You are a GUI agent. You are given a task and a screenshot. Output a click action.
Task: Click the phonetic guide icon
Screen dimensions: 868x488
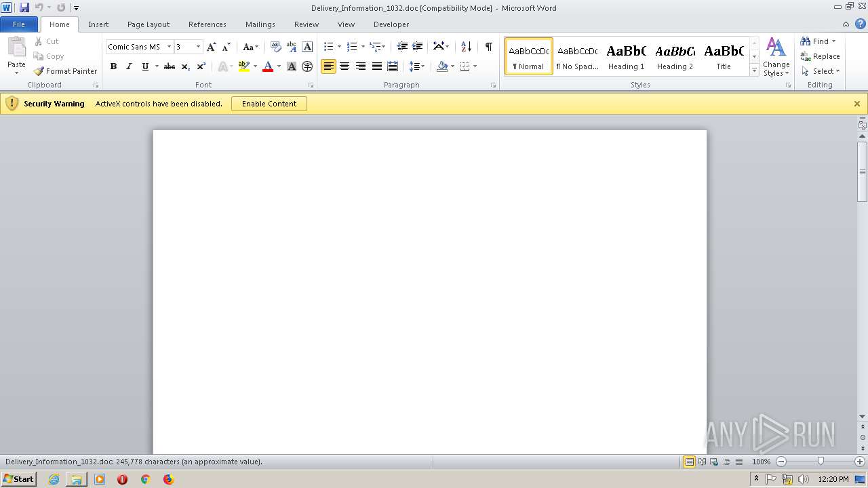292,47
